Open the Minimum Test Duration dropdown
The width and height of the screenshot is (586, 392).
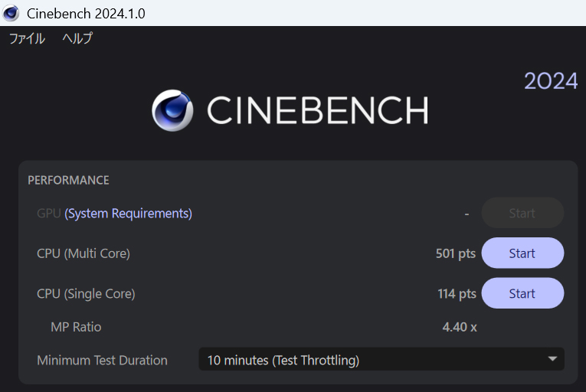tap(381, 359)
